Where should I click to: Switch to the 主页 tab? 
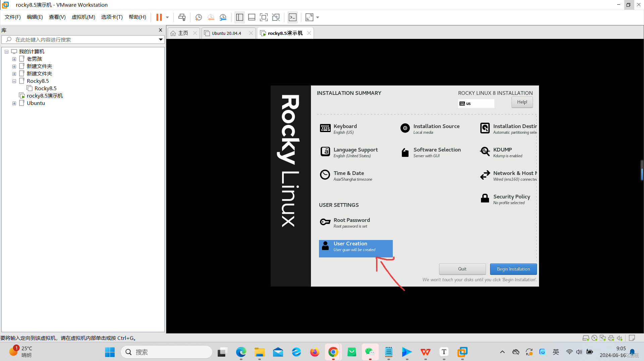click(x=183, y=33)
